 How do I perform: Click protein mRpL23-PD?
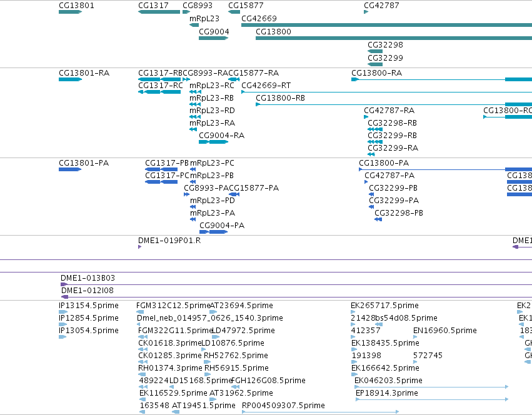click(213, 201)
